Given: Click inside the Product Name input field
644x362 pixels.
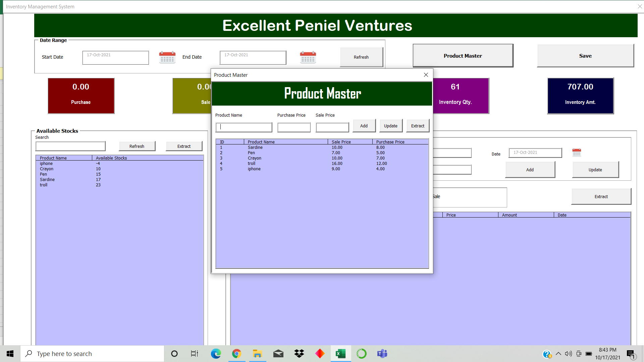Looking at the screenshot, I should pos(244,127).
